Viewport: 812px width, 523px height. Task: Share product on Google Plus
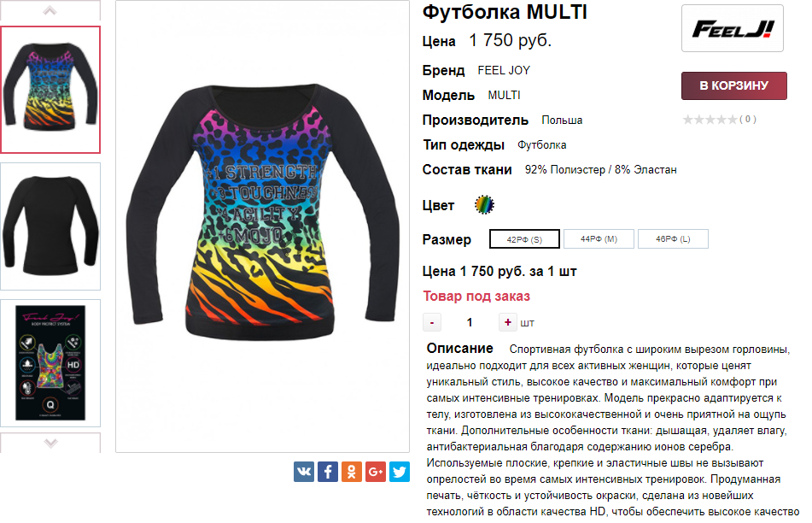[376, 472]
